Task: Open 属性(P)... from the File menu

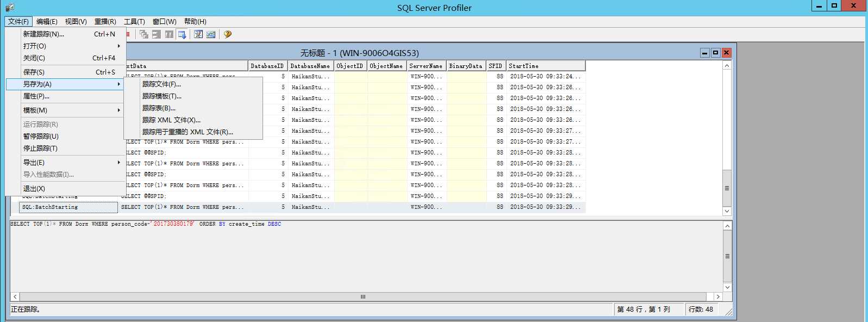Action: click(x=66, y=96)
